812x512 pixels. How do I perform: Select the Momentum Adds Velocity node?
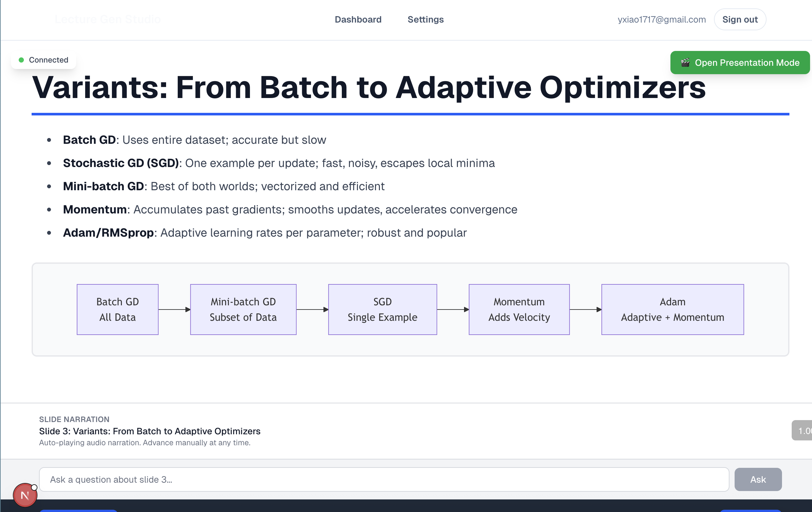519,309
